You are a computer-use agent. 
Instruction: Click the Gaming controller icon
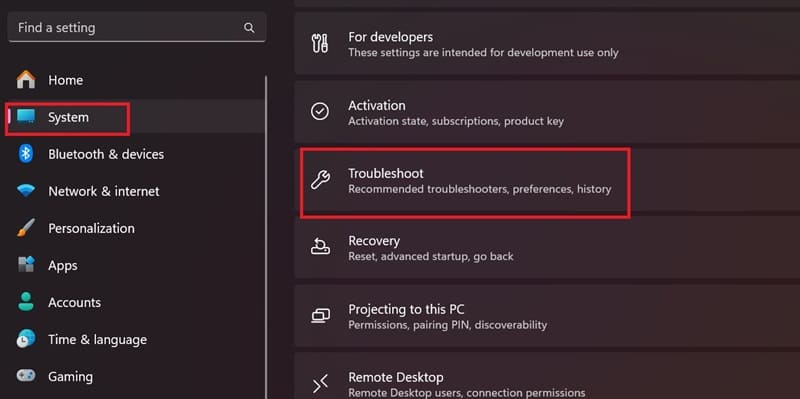click(26, 376)
